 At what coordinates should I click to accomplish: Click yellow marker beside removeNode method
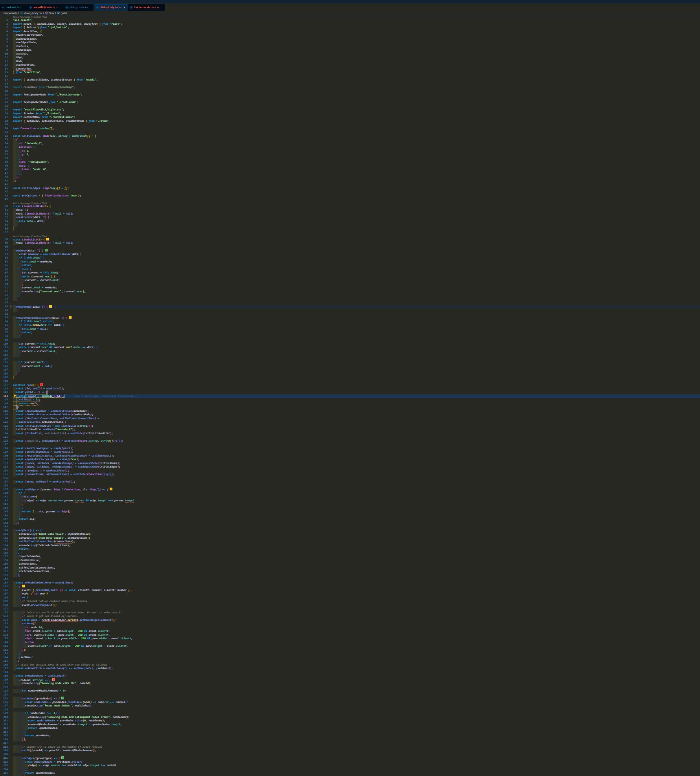pos(50,306)
